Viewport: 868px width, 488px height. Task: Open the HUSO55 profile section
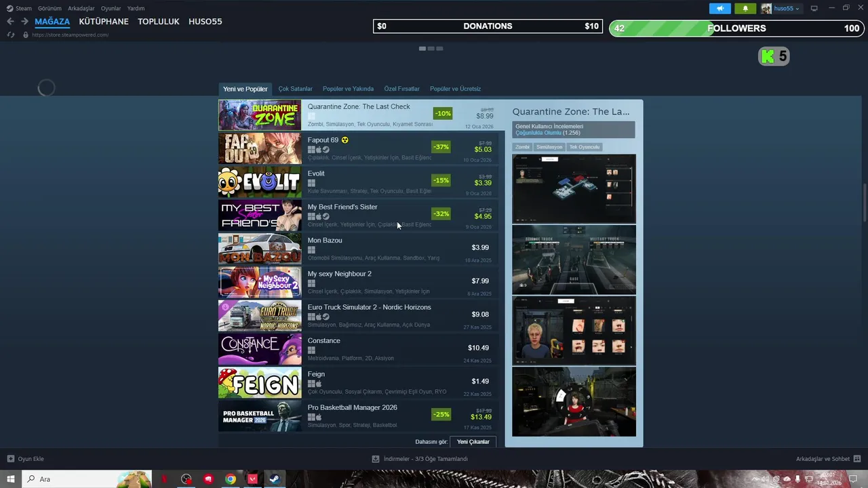click(x=205, y=22)
